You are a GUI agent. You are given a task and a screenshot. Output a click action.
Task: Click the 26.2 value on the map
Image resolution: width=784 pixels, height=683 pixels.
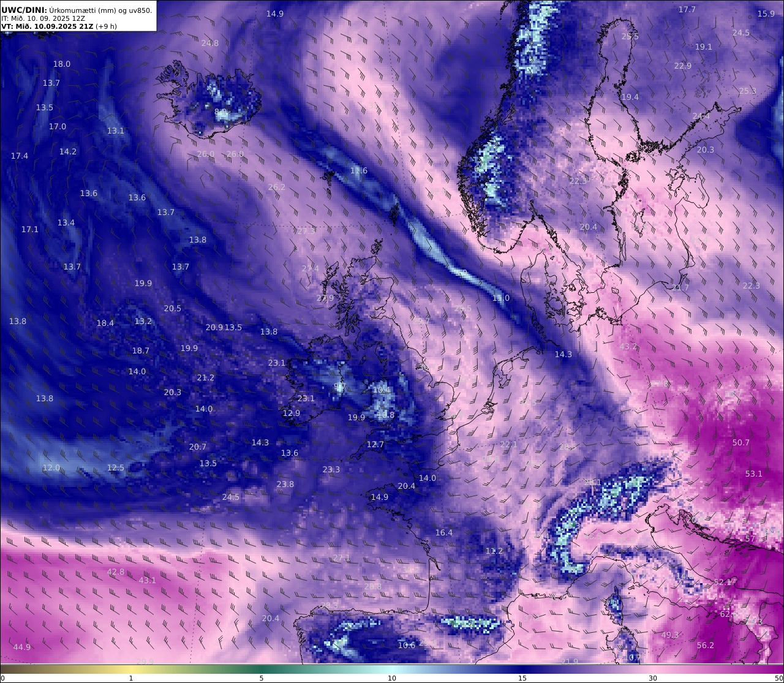point(277,187)
